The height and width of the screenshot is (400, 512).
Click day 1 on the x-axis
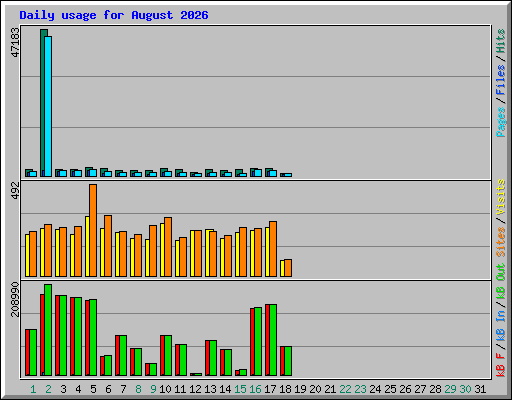[x=33, y=389]
